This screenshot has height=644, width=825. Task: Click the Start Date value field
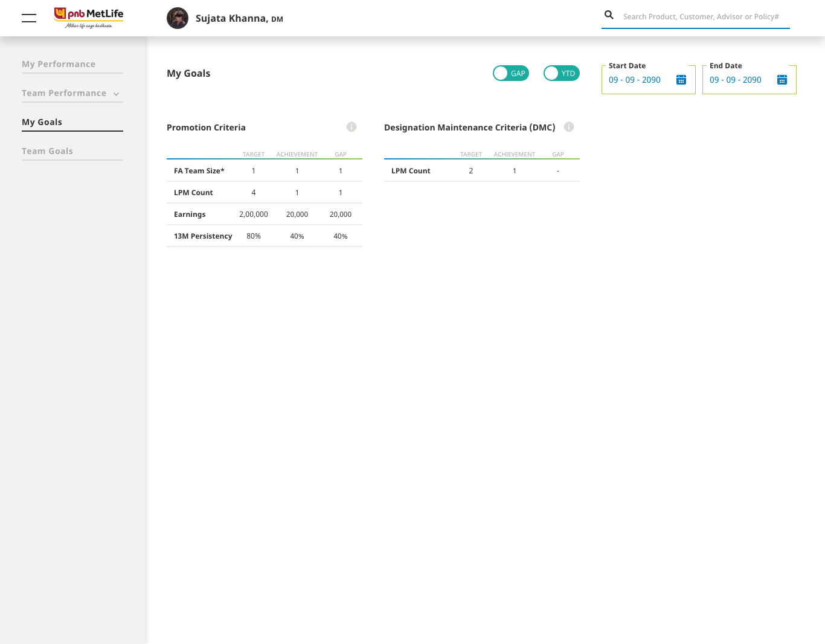point(635,80)
